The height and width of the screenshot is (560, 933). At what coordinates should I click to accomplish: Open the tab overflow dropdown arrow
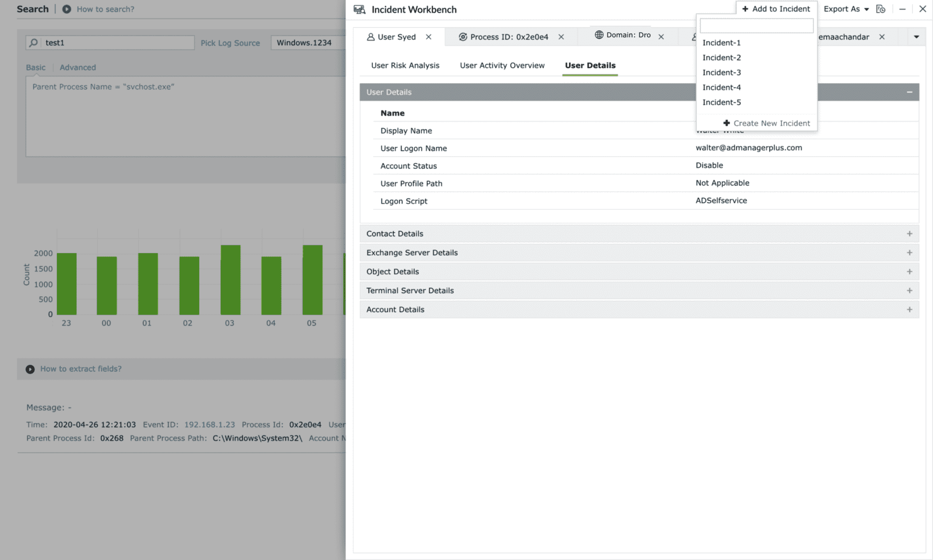pyautogui.click(x=916, y=37)
